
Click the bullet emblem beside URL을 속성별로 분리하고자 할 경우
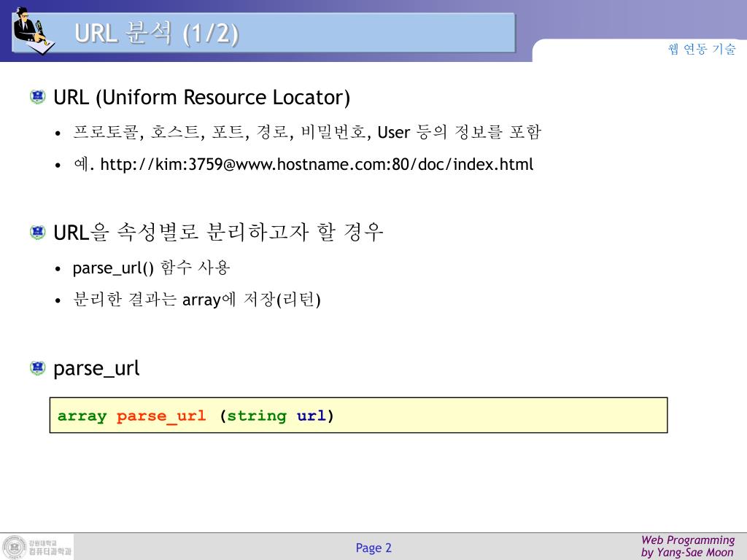38,233
